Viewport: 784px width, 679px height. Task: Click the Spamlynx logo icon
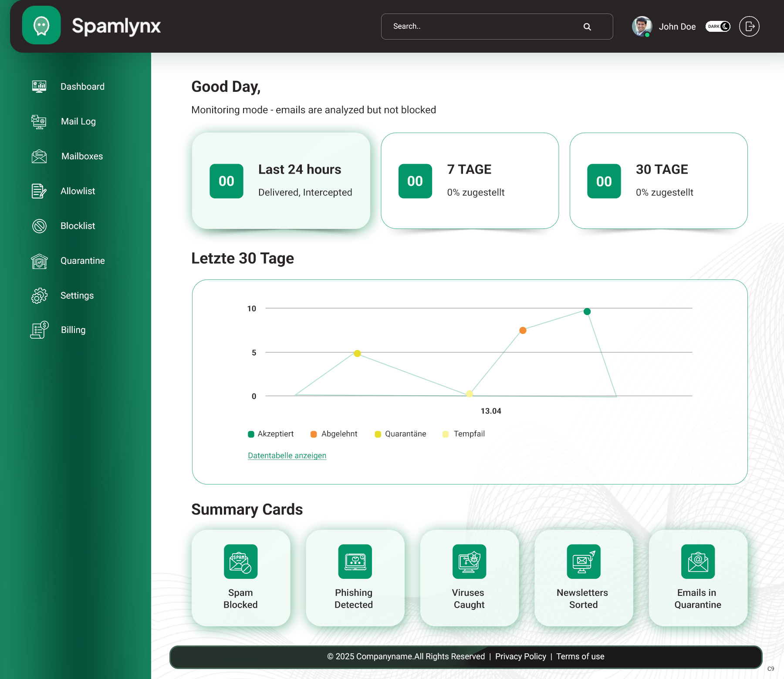click(x=41, y=25)
